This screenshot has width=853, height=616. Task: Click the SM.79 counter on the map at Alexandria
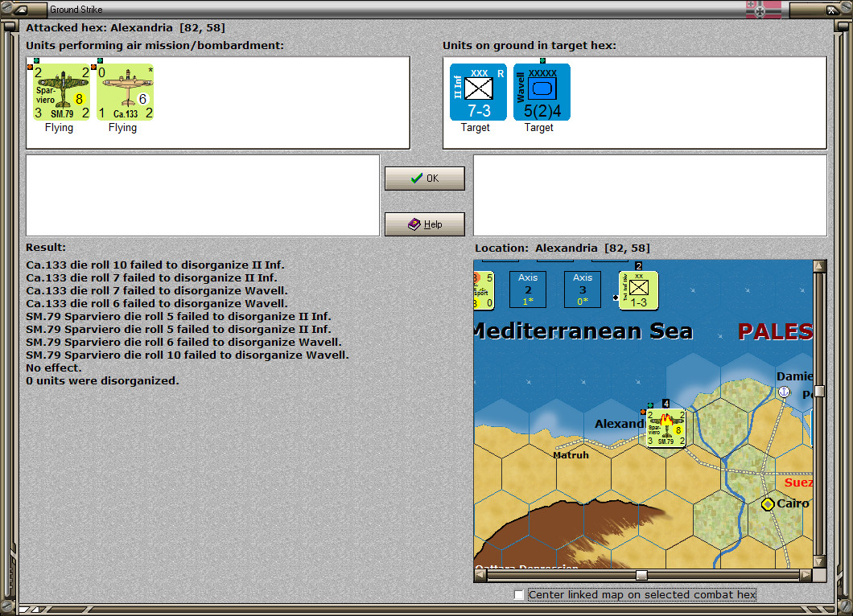point(666,428)
